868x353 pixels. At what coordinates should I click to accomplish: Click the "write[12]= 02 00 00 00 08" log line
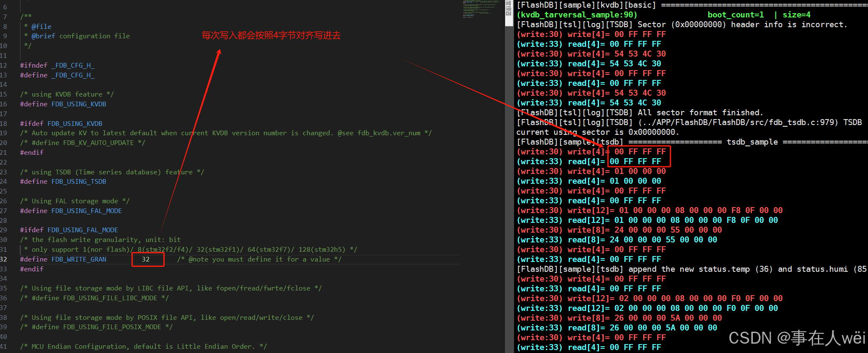pyautogui.click(x=650, y=299)
